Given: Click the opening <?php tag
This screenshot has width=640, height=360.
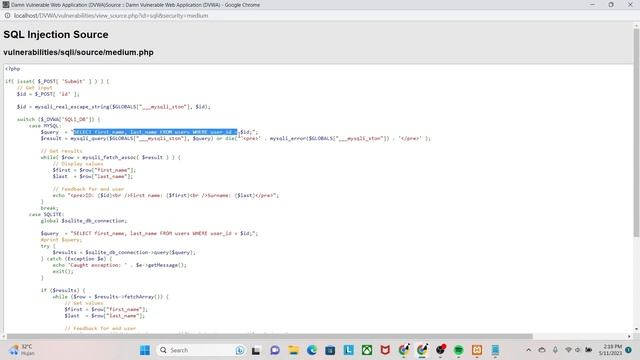Looking at the screenshot, I should 13,69.
